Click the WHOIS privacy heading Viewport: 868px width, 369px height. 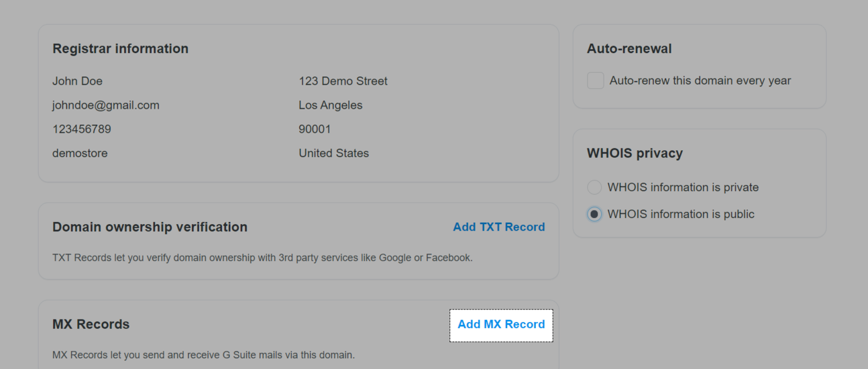point(635,153)
